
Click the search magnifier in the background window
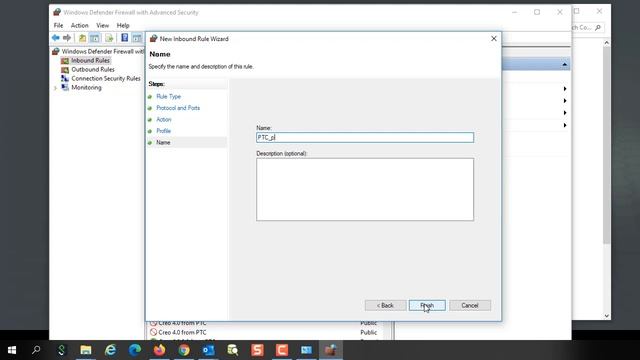pyautogui.click(x=598, y=27)
